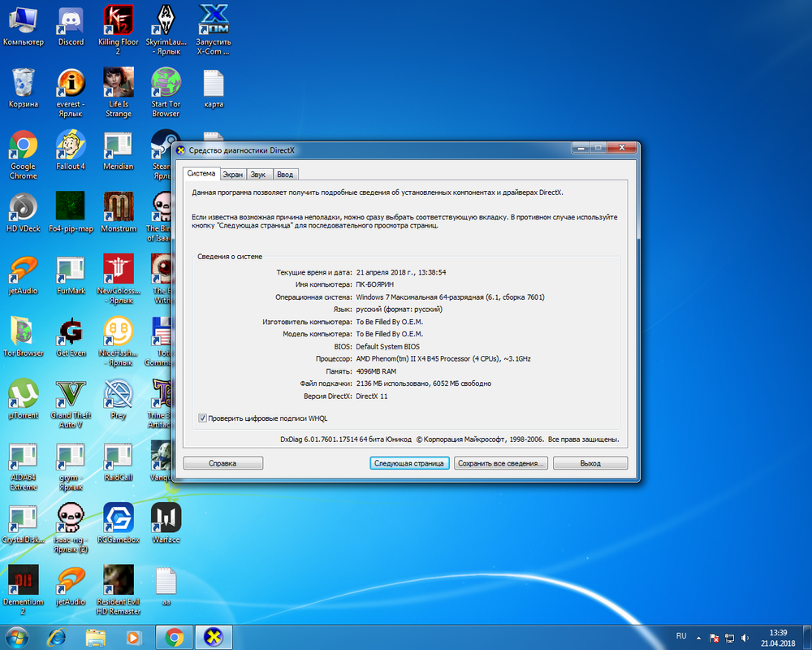Open the taskbar clock and date

tap(778, 638)
